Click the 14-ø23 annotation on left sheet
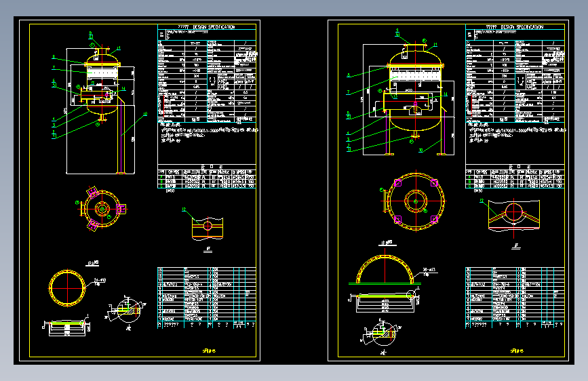 (100, 280)
